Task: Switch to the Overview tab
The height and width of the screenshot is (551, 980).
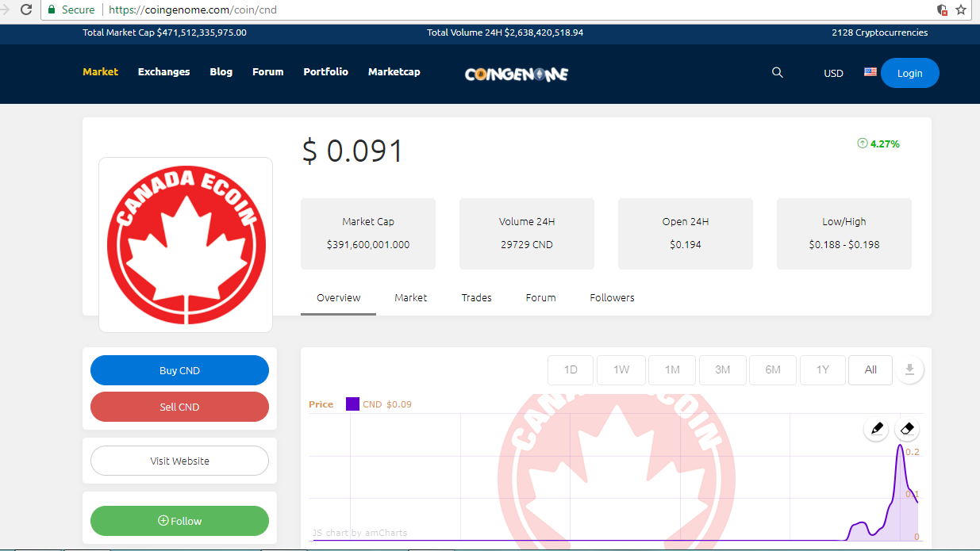Action: [338, 298]
